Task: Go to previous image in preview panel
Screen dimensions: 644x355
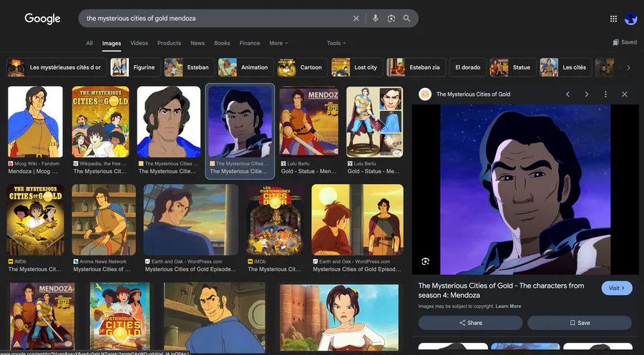Action: point(567,94)
